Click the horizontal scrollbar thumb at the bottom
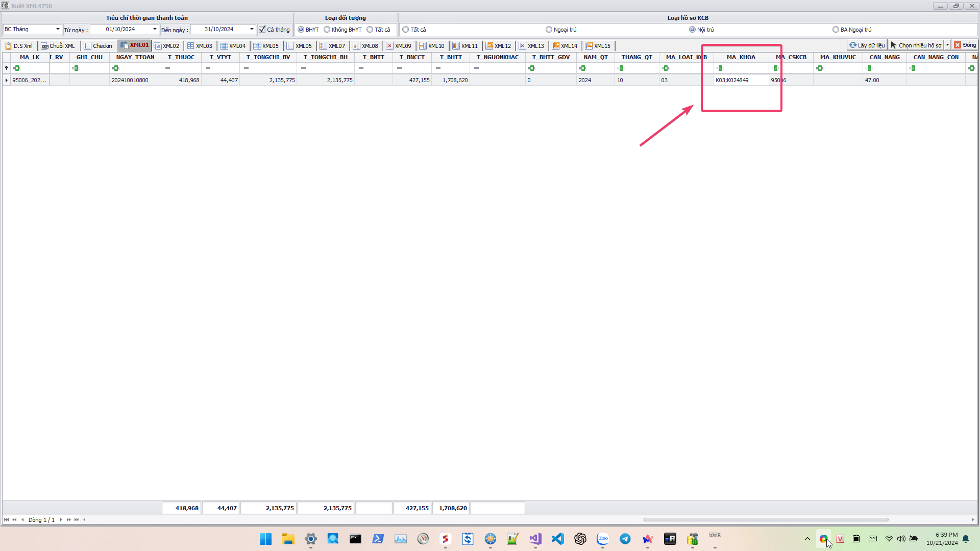This screenshot has height=551, width=980. (x=766, y=520)
